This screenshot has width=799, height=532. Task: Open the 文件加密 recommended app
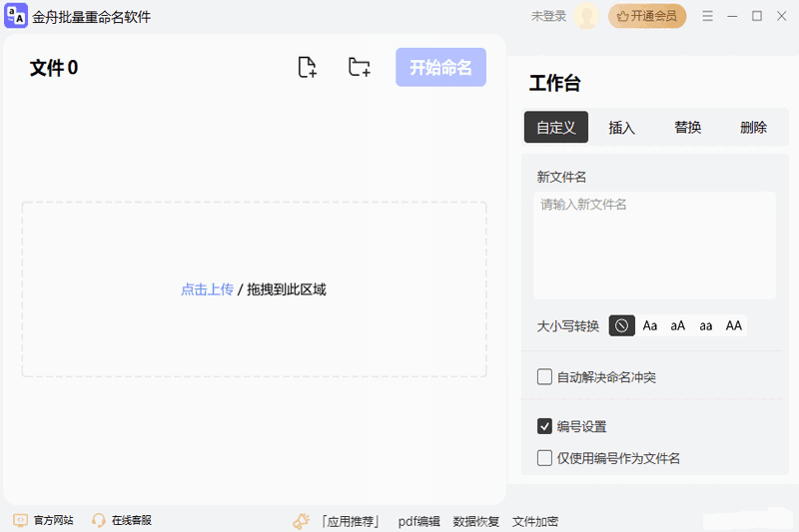(x=535, y=521)
